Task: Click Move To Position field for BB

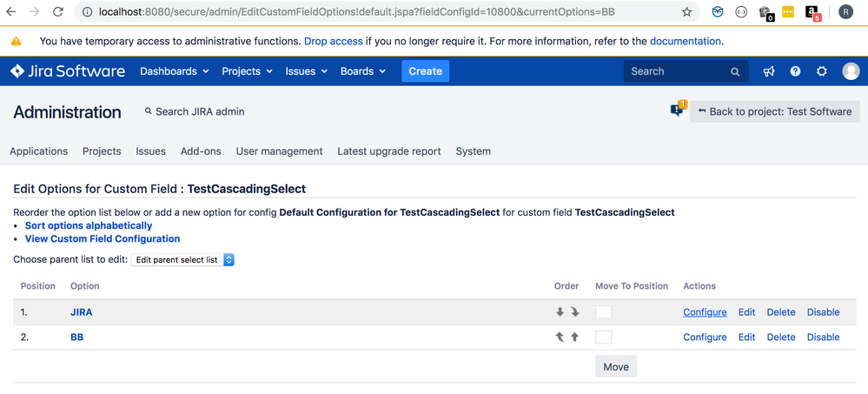Action: (603, 337)
